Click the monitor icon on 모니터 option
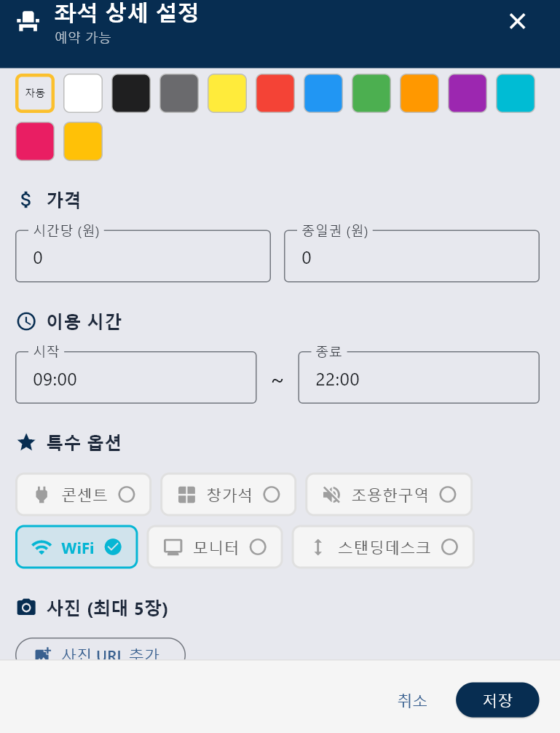The height and width of the screenshot is (733, 560). (173, 547)
